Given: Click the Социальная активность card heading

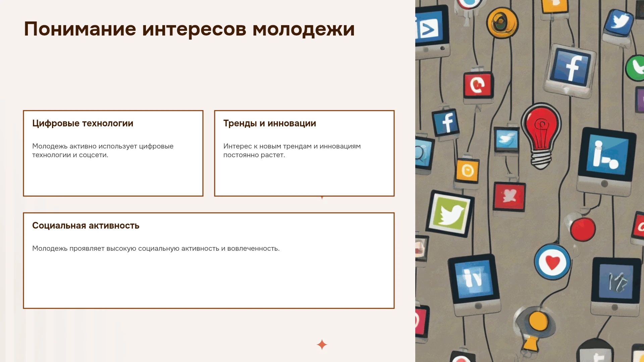Looking at the screenshot, I should 86,226.
